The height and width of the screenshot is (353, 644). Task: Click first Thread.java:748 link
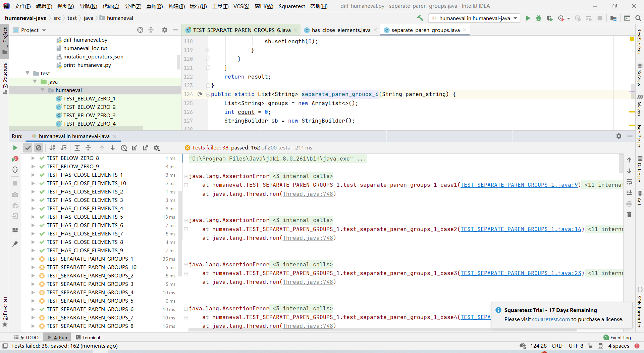[x=308, y=194]
